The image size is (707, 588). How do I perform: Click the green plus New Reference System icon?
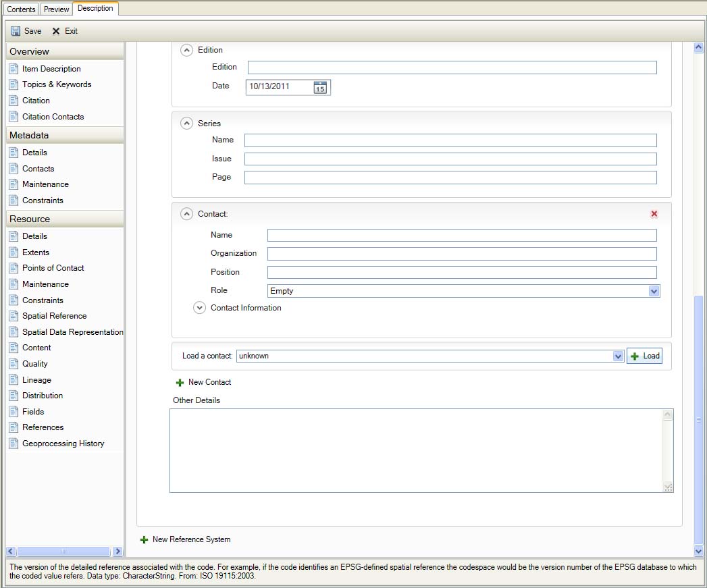click(x=144, y=540)
